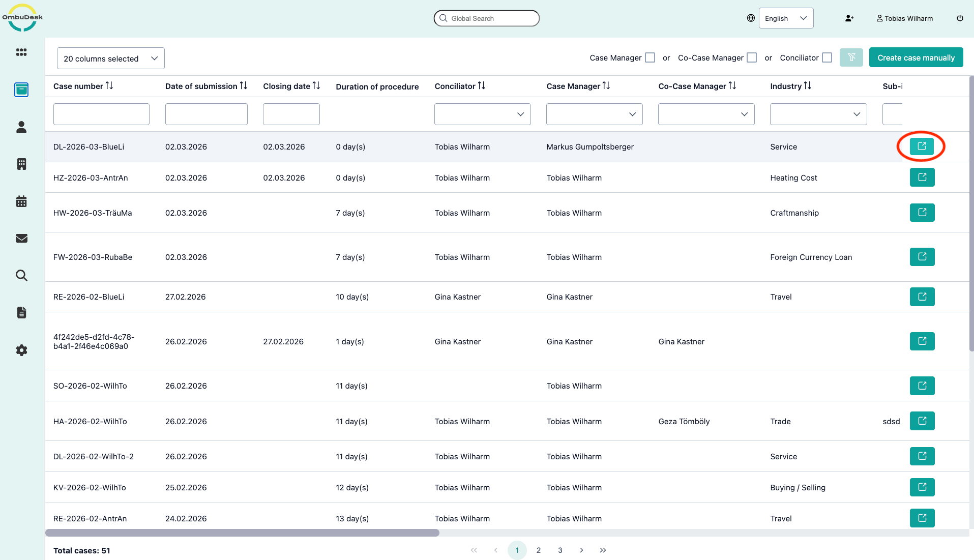The height and width of the screenshot is (560, 974).
Task: Tick the Co-Case Manager checkbox
Action: click(751, 58)
